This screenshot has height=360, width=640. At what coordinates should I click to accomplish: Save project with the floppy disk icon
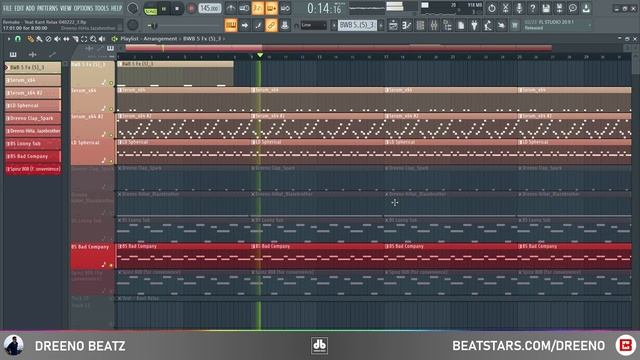pos(546,8)
